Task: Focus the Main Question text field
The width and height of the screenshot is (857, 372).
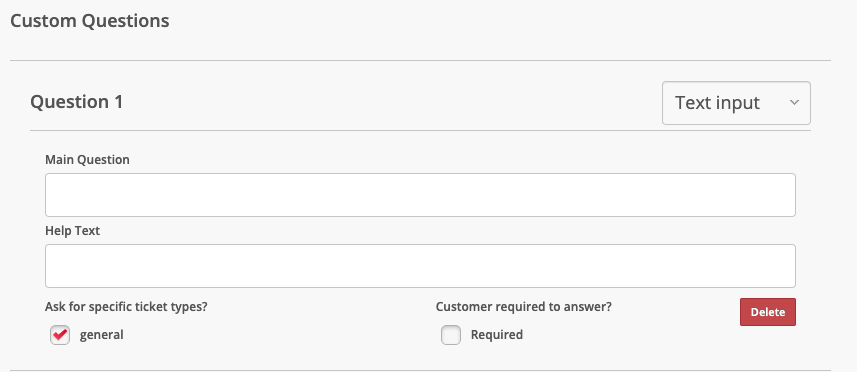Action: pyautogui.click(x=420, y=195)
